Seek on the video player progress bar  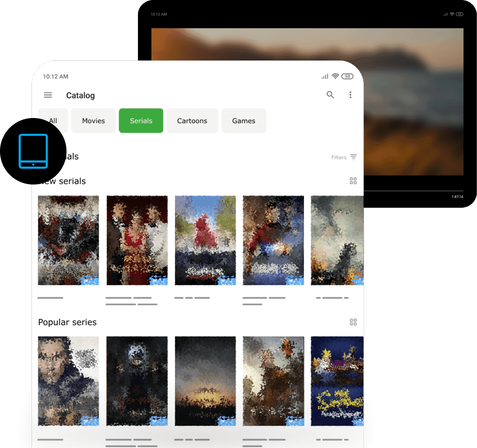tap(413, 191)
